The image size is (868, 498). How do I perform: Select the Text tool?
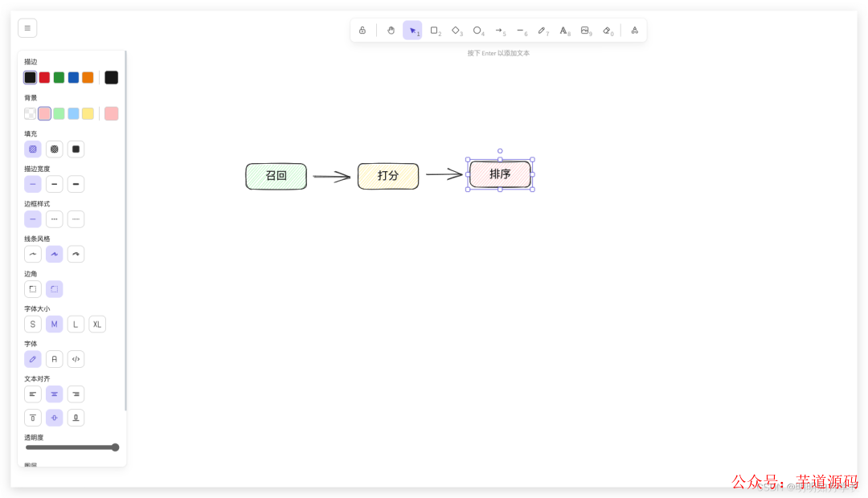[564, 31]
